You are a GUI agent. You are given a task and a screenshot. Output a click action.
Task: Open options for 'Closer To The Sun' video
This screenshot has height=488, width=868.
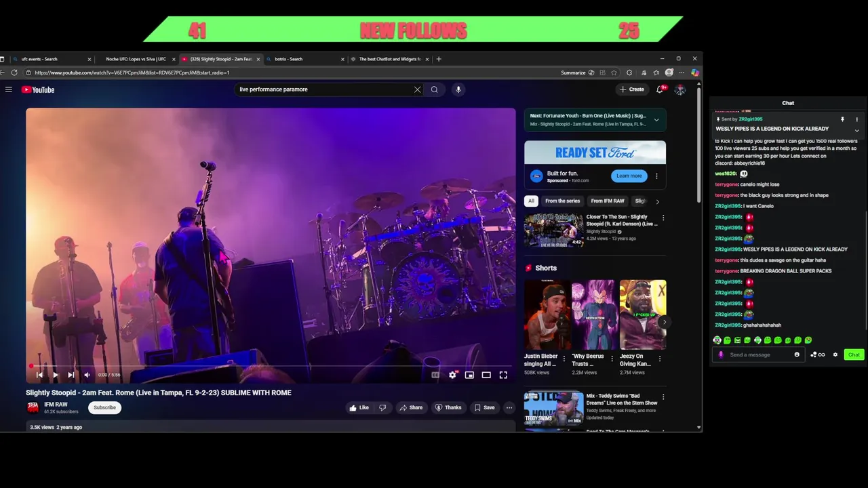(x=663, y=218)
